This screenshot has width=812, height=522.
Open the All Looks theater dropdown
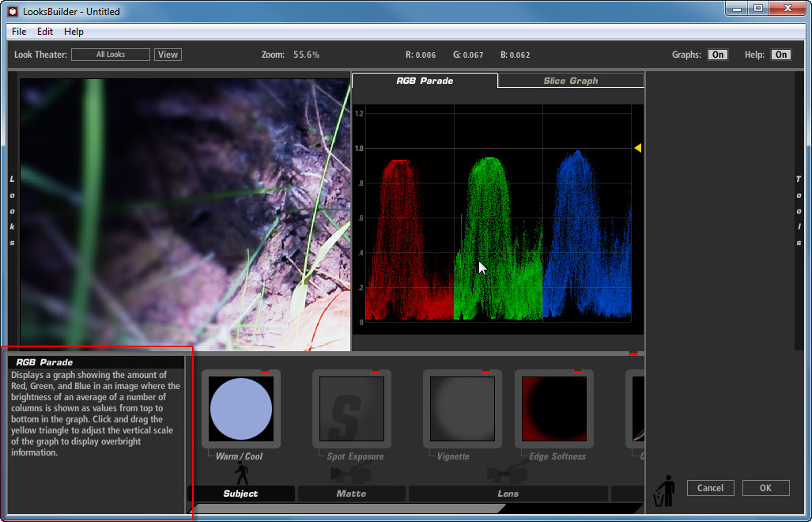(x=111, y=55)
